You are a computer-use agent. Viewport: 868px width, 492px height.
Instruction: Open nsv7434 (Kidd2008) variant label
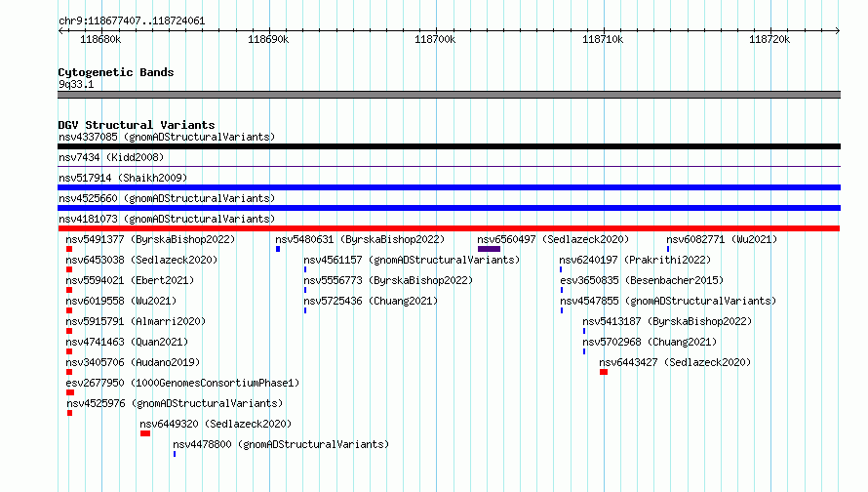pyautogui.click(x=111, y=157)
